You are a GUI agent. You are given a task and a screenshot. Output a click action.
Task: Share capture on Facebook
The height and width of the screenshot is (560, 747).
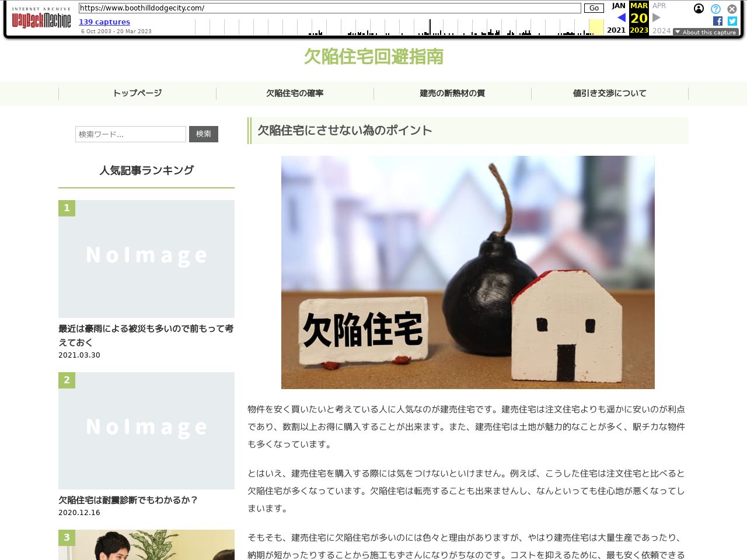[718, 21]
